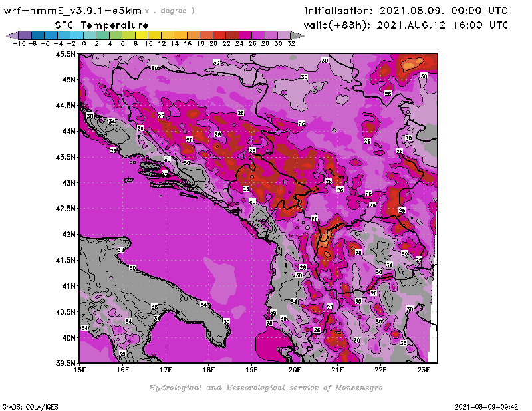Select the teal legend swatch between 0 and 2
The height and width of the screenshot is (411, 532).
tap(90, 35)
